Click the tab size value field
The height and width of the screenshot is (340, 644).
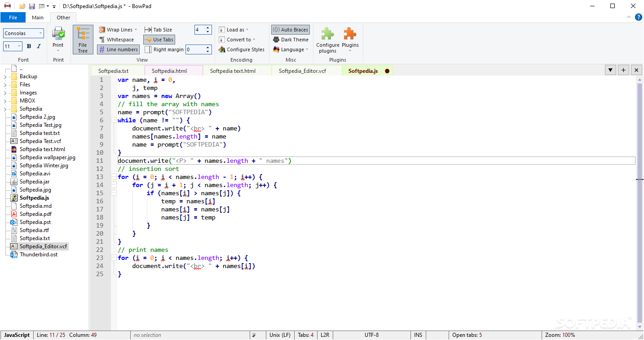tap(199, 30)
